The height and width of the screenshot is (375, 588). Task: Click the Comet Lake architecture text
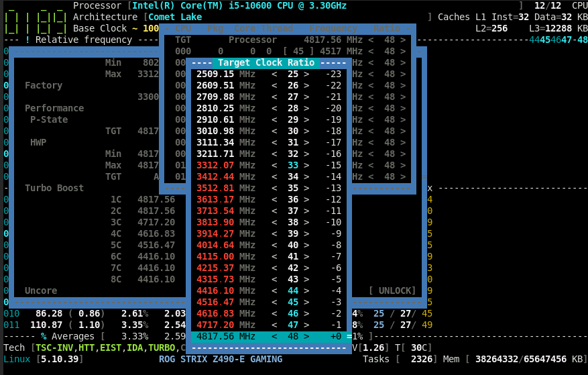click(175, 17)
